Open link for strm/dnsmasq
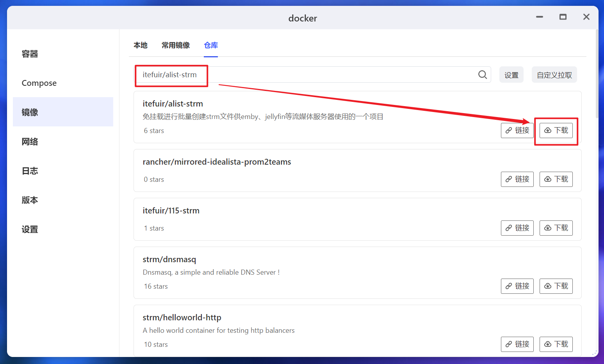 coord(517,286)
